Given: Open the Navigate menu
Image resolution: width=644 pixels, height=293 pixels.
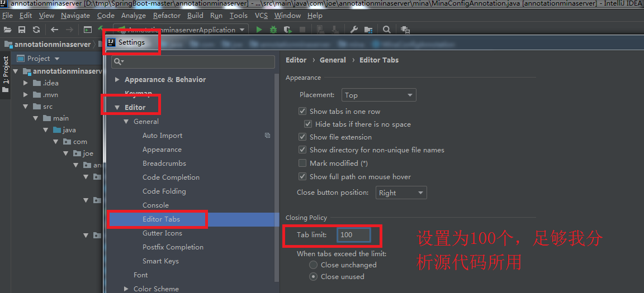Looking at the screenshot, I should (75, 16).
